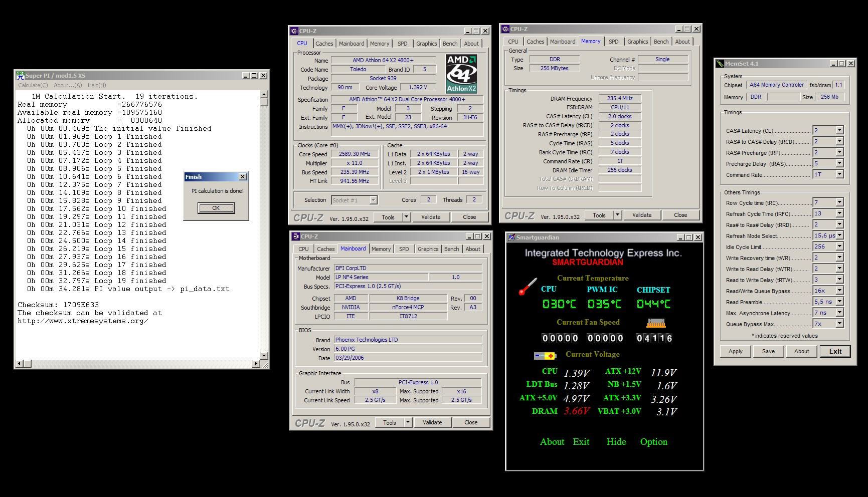
Task: Open the Precharge Delay (tRAS) dropdown
Action: tap(839, 163)
